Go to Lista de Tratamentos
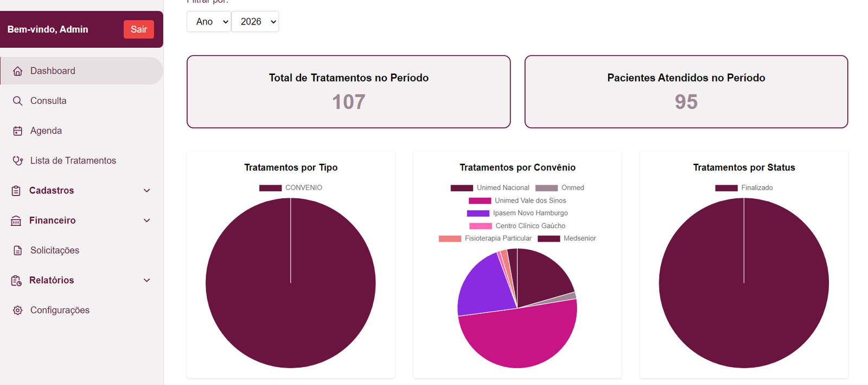 [73, 161]
